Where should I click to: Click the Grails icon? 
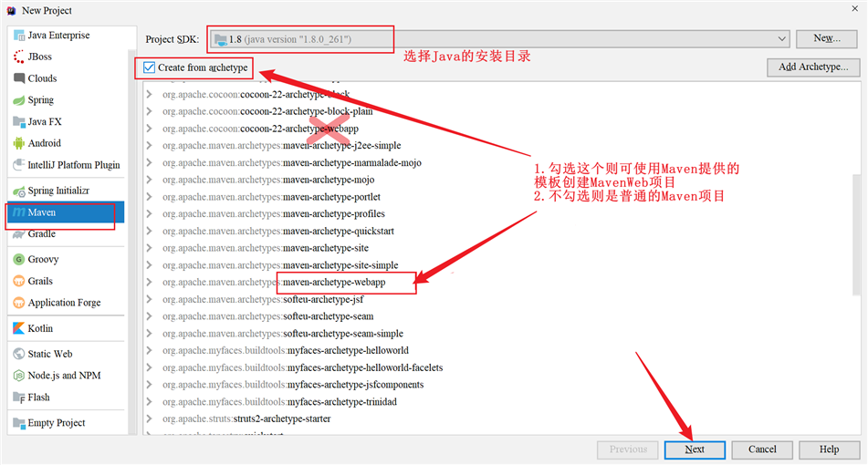19,281
